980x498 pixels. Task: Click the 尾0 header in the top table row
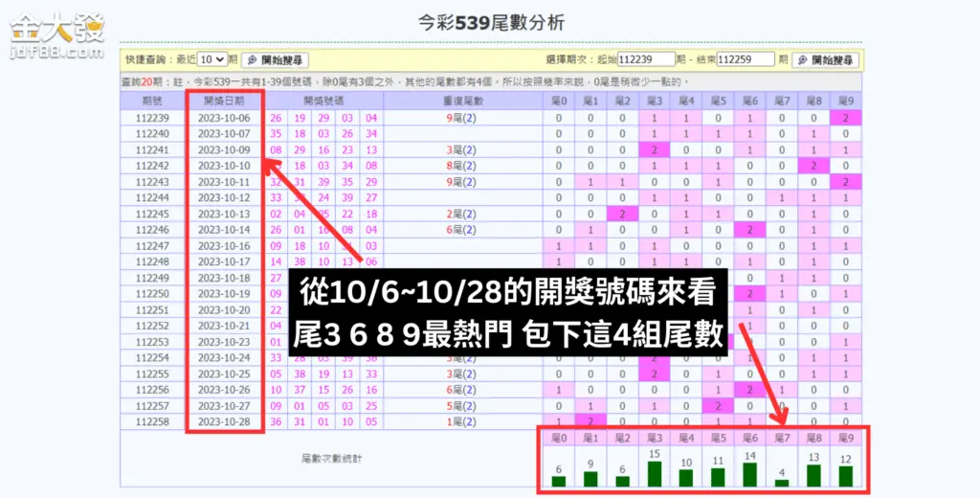coord(559,101)
